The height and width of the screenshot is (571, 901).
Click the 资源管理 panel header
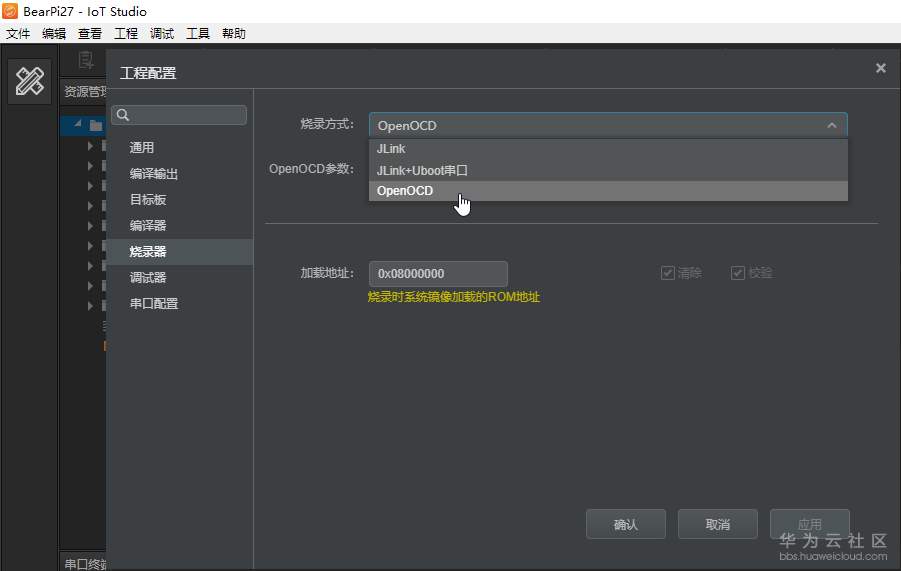pyautogui.click(x=84, y=91)
